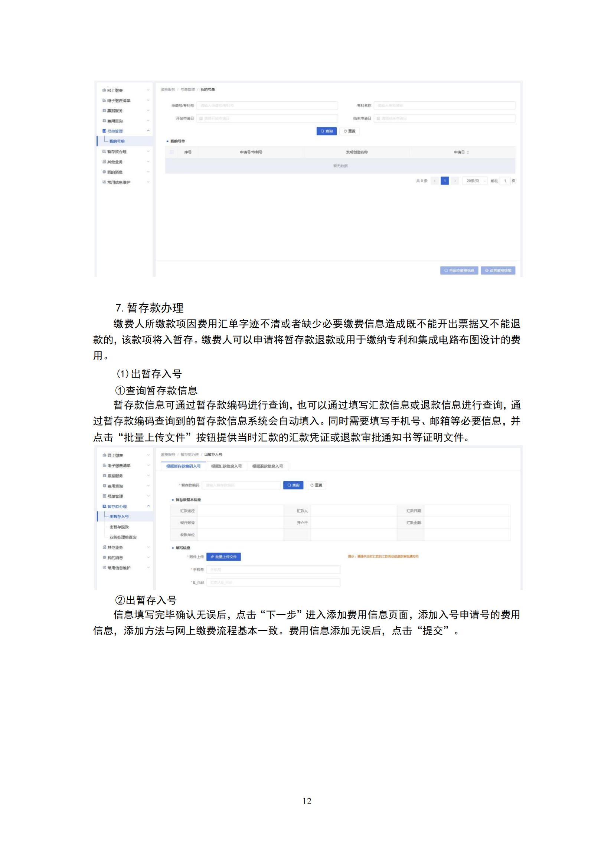This screenshot has height=868, width=614.
Task: Click 电子缴费清单 icon in 出暂存入号 page sidebar
Action: [105, 466]
